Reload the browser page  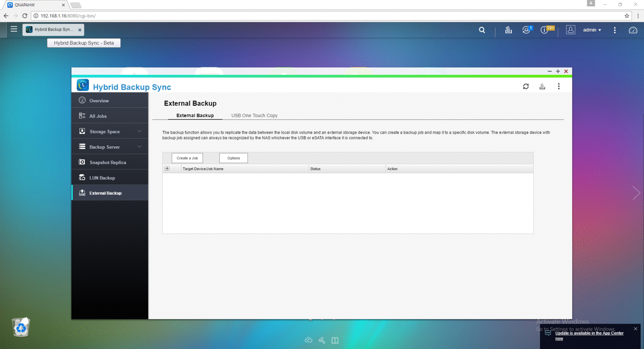pyautogui.click(x=25, y=16)
